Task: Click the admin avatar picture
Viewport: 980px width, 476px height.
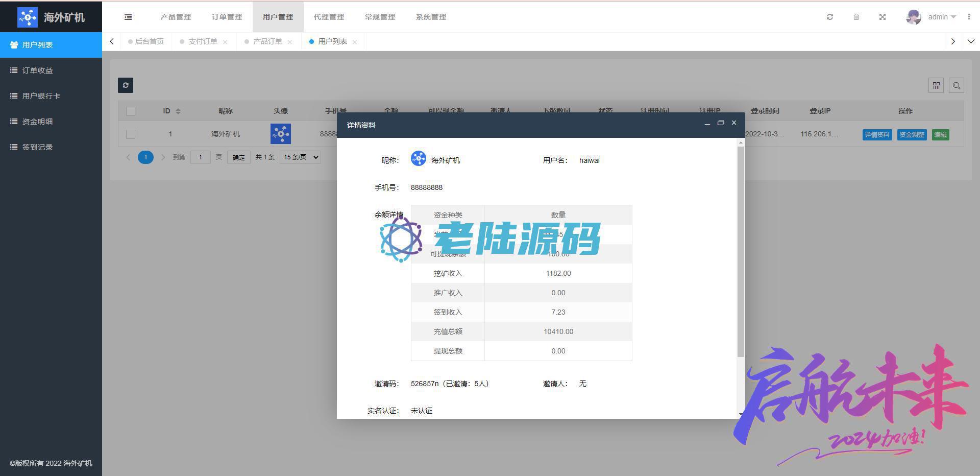Action: coord(914,17)
